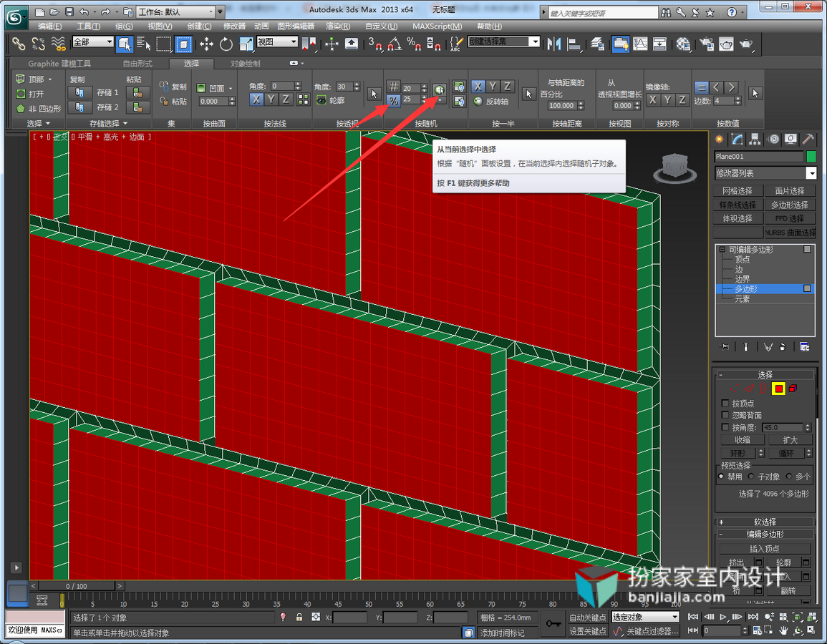Click Zoom Extents Selected navigation icon
Screen dimensions: 827x644
pyautogui.click(x=797, y=617)
